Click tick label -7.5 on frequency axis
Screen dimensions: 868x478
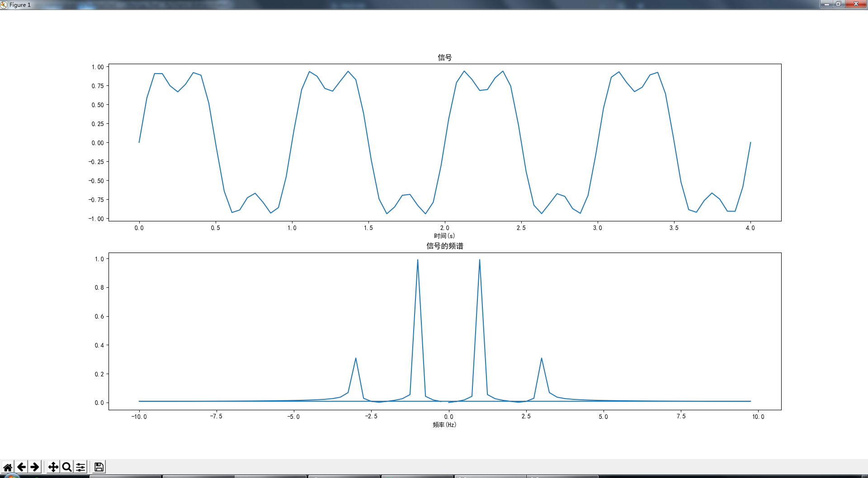216,417
